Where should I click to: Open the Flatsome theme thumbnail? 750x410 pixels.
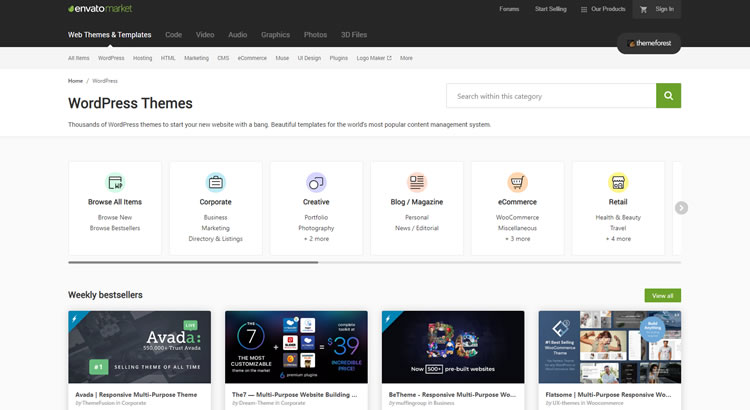click(610, 347)
